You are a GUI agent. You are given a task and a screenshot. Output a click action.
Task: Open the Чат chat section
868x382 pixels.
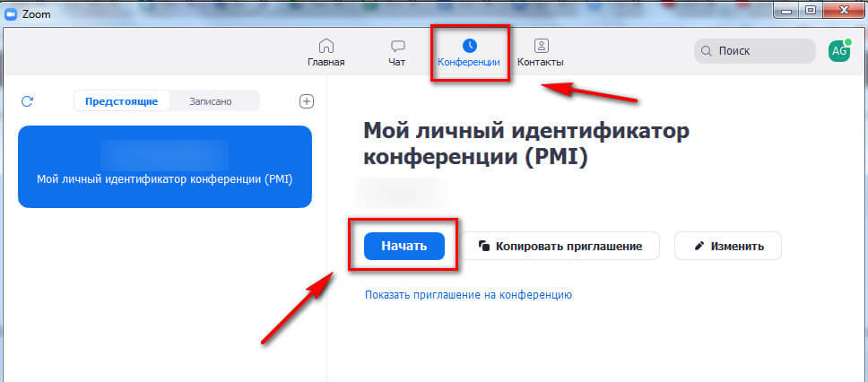tap(396, 53)
